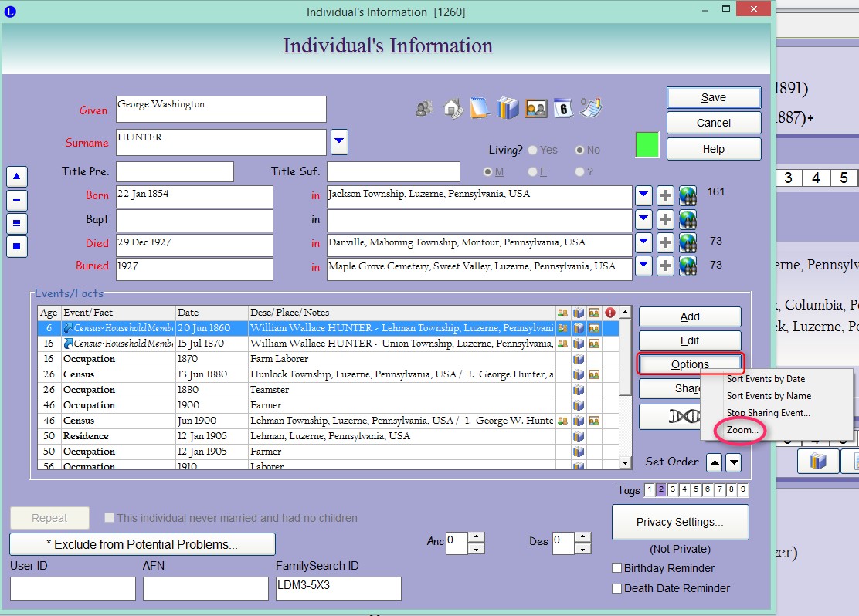This screenshot has height=616, width=859.
Task: Click the plus icon beside burial place
Action: pos(665,266)
